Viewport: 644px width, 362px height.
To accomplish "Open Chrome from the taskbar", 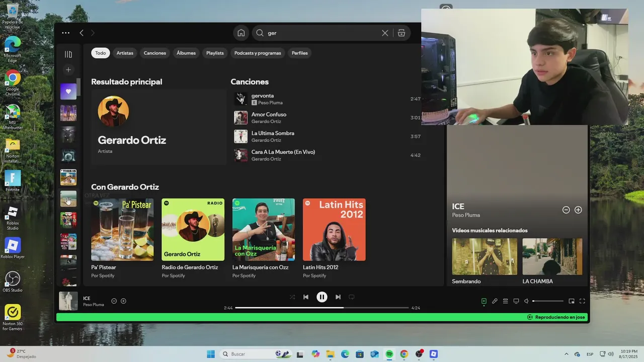I will pos(404,354).
